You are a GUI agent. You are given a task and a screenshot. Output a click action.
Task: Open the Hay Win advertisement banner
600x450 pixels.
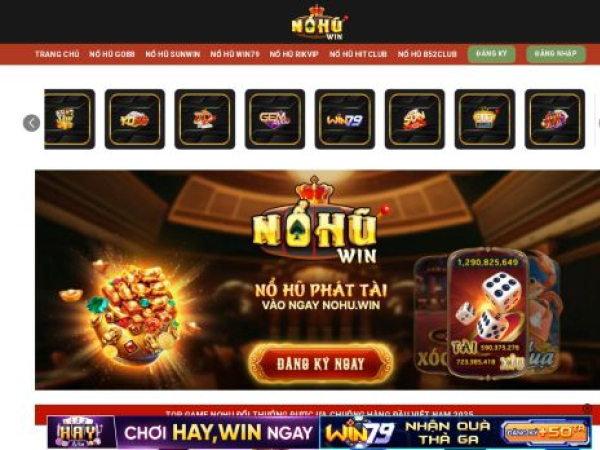pos(183,432)
